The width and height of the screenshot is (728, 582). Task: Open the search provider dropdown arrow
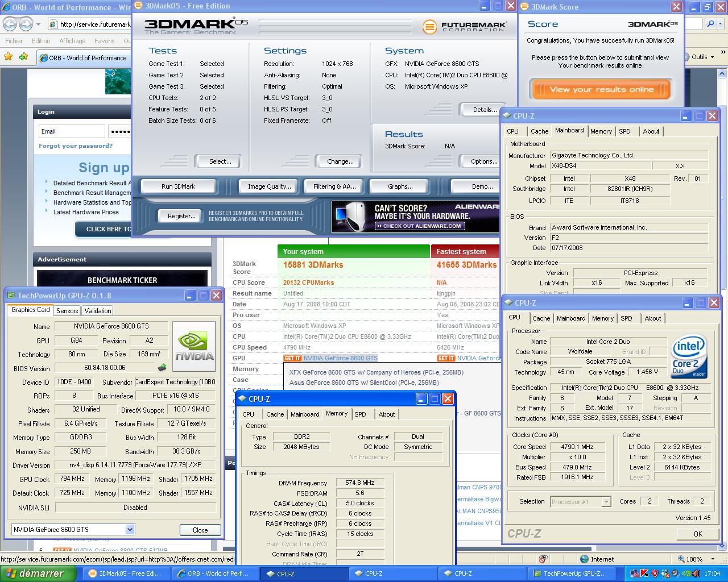click(720, 24)
